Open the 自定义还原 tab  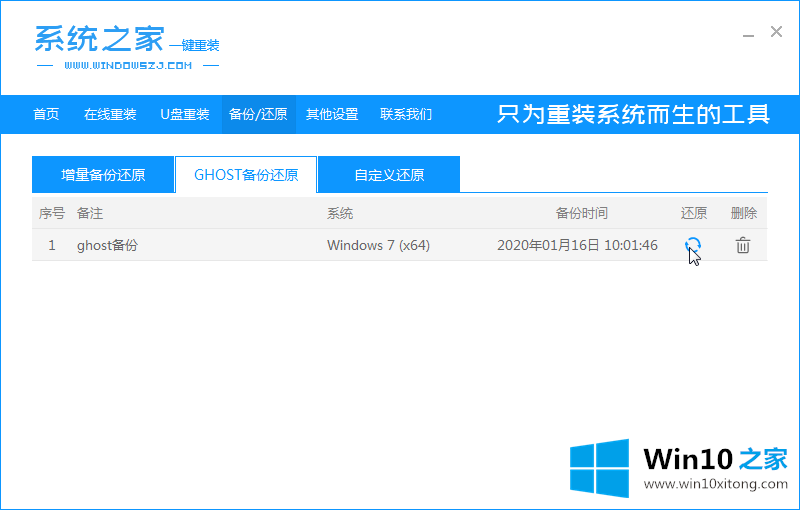coord(389,174)
